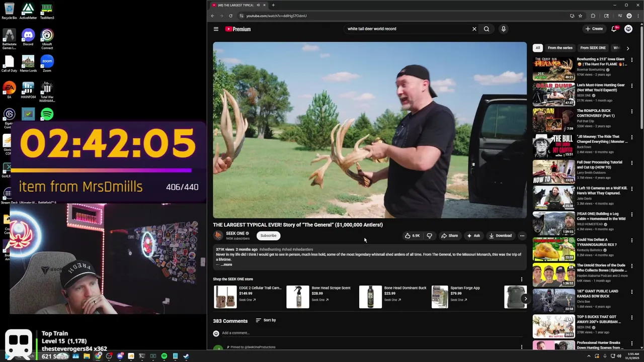644x362 pixels.
Task: Like the video with thumbs up
Action: click(413, 235)
